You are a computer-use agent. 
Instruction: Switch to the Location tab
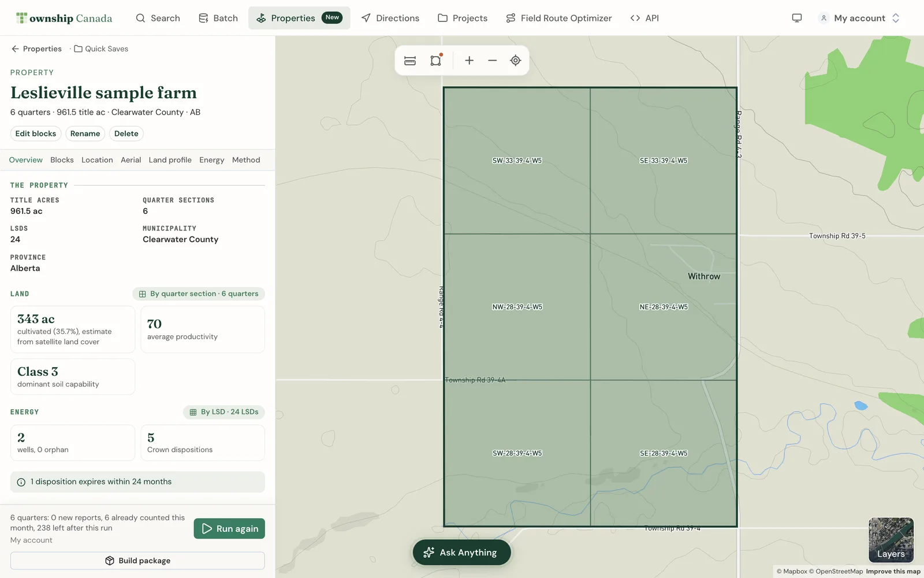pyautogui.click(x=97, y=160)
